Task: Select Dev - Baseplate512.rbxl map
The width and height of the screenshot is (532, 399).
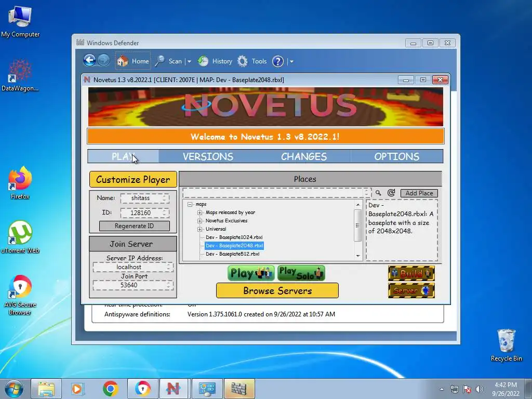Action: click(232, 254)
